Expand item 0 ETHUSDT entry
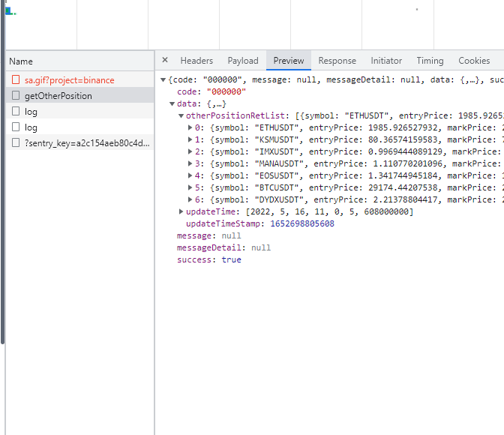The image size is (504, 435). point(190,127)
